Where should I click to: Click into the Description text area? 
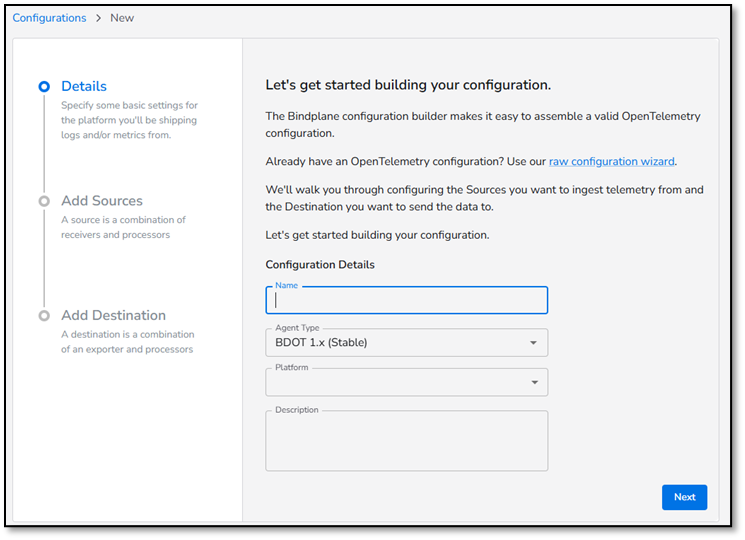(x=407, y=441)
